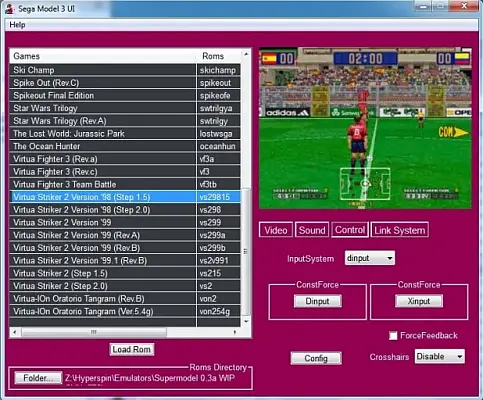The height and width of the screenshot is (400, 483).
Task: Click the horizontal scroll right arrow
Action: point(235,332)
